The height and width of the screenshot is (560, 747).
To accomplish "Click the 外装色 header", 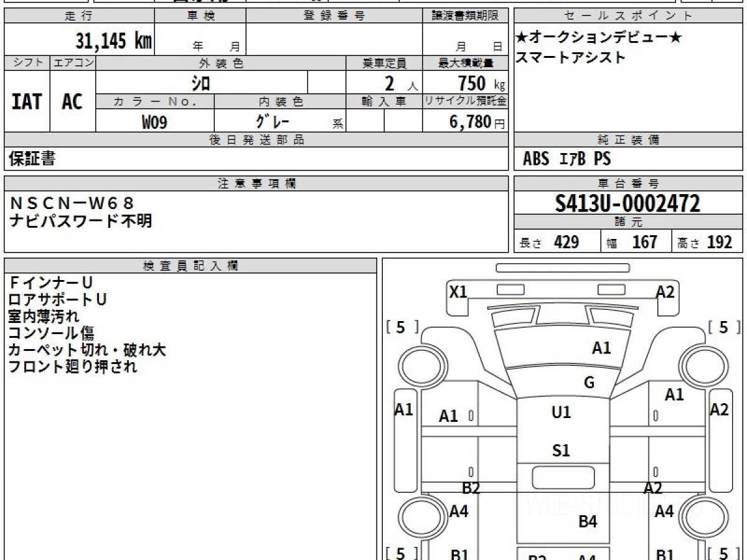I will pyautogui.click(x=221, y=63).
